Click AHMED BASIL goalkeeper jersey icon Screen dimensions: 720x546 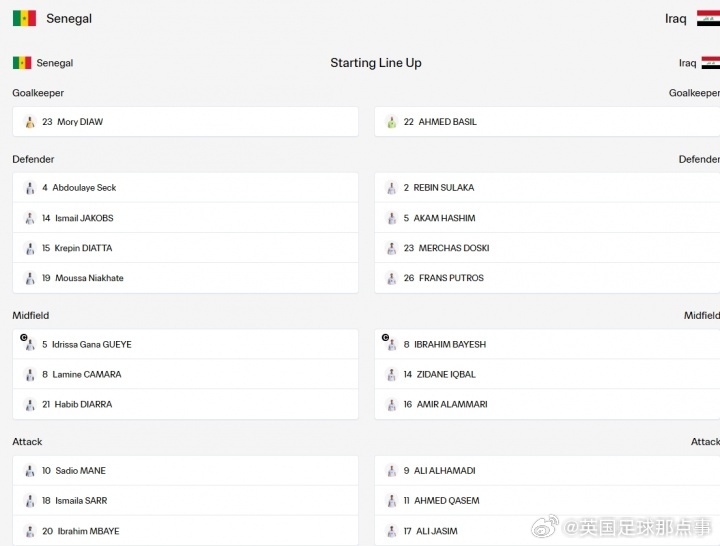point(392,122)
